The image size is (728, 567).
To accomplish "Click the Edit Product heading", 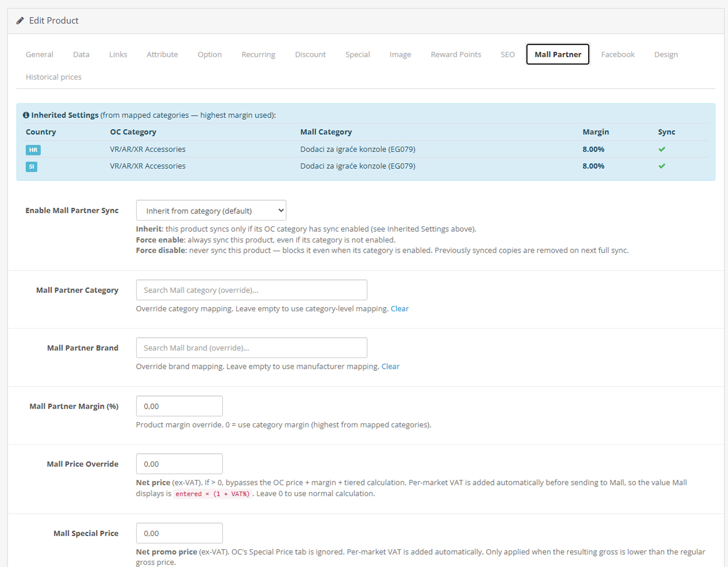I will coord(54,20).
